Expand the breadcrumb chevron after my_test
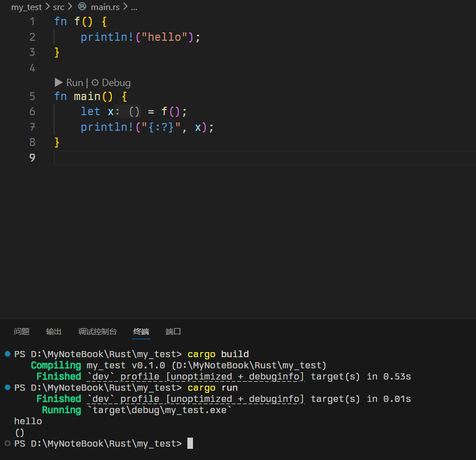 point(48,7)
